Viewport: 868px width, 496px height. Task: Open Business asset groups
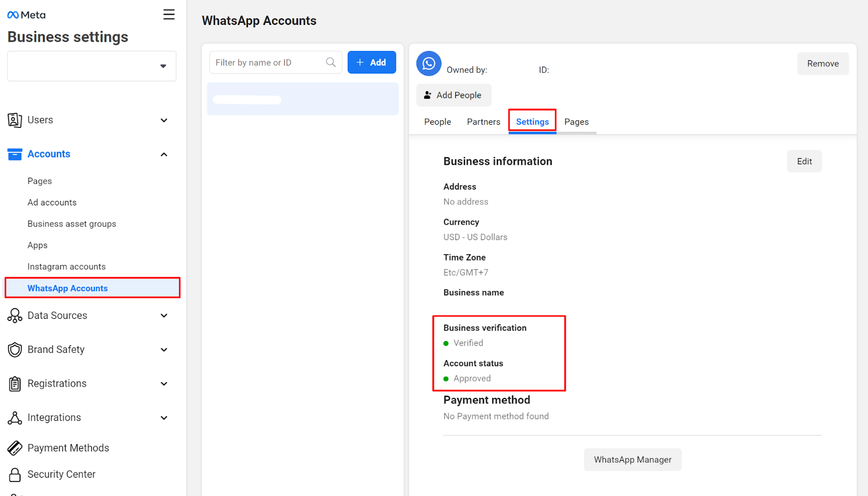(x=72, y=224)
